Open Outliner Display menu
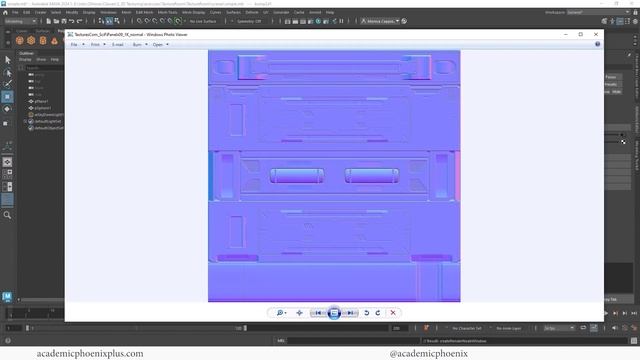This screenshot has height=360, width=640. tap(25, 59)
